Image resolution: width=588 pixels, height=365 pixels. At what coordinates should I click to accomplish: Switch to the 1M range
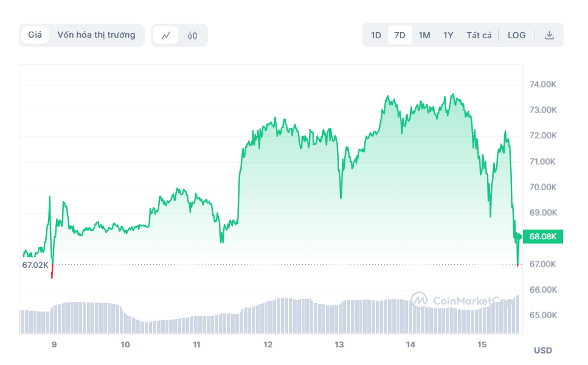pyautogui.click(x=424, y=35)
